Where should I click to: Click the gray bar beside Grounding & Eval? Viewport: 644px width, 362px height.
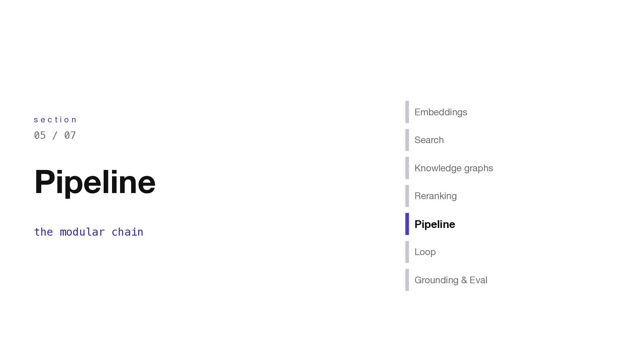[407, 280]
